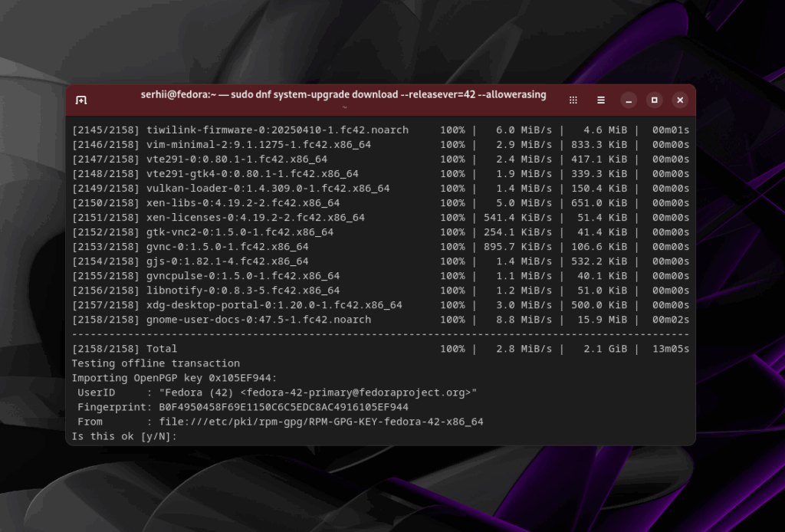
Task: Close the terminal window
Action: (x=680, y=100)
